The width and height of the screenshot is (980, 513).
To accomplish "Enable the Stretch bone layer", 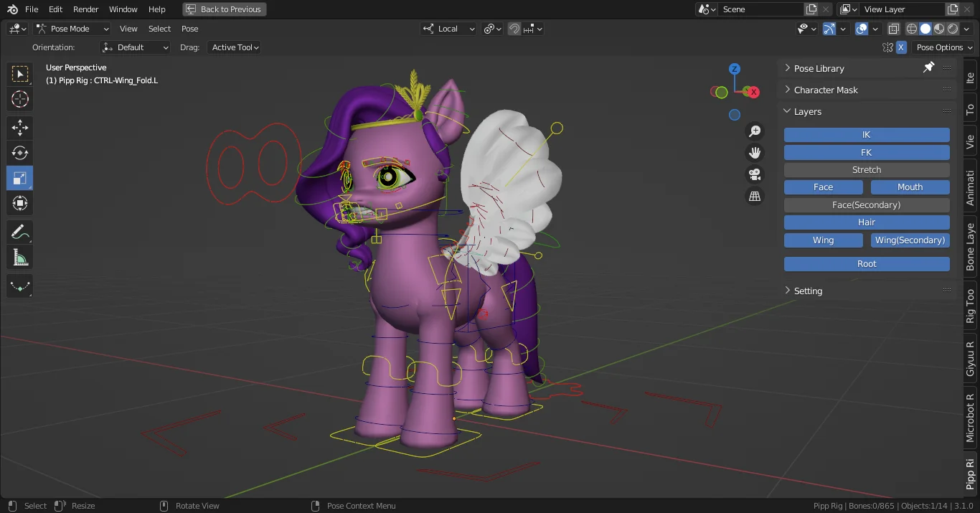I will pyautogui.click(x=866, y=169).
